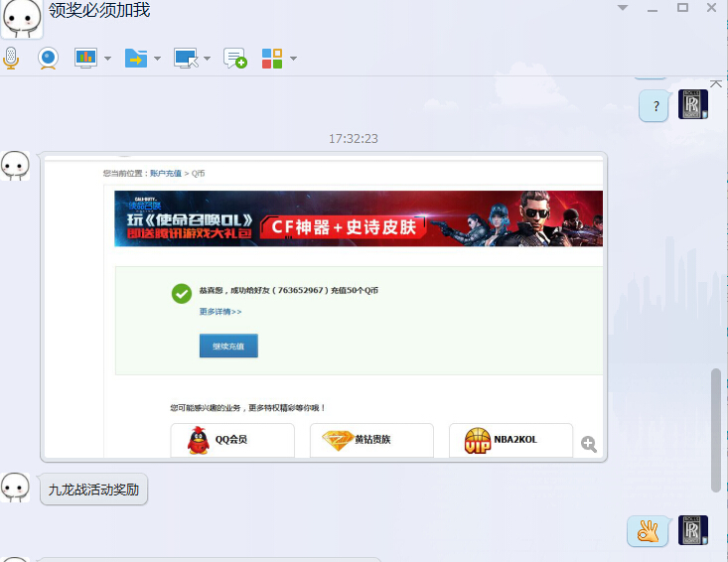
Task: Click the green success checkmark icon
Action: coord(182,294)
